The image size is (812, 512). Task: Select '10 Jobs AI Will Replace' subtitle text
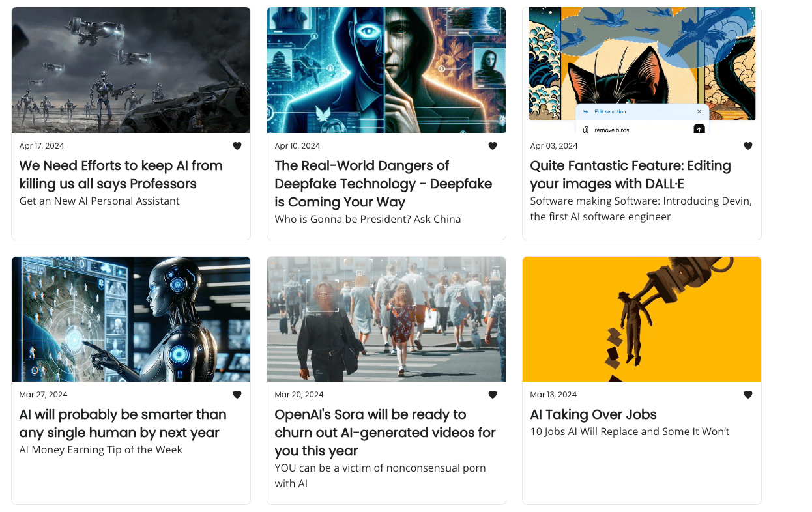(630, 432)
